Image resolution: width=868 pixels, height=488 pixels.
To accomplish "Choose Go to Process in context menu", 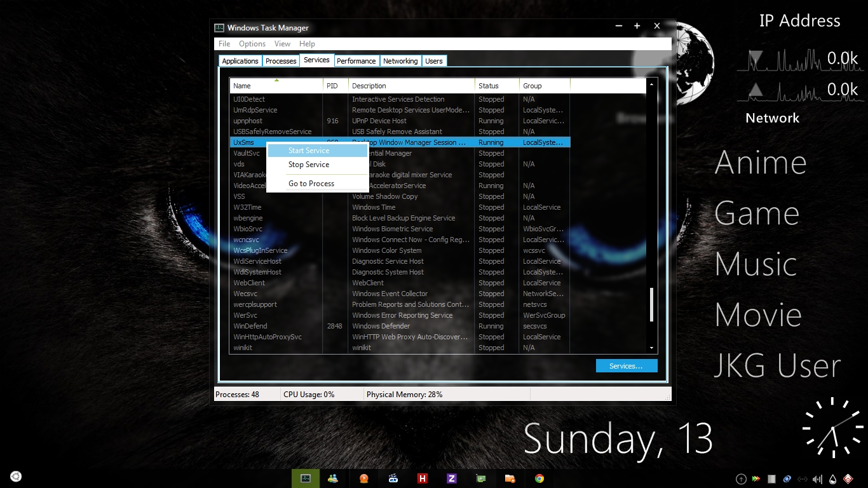I will (x=318, y=184).
